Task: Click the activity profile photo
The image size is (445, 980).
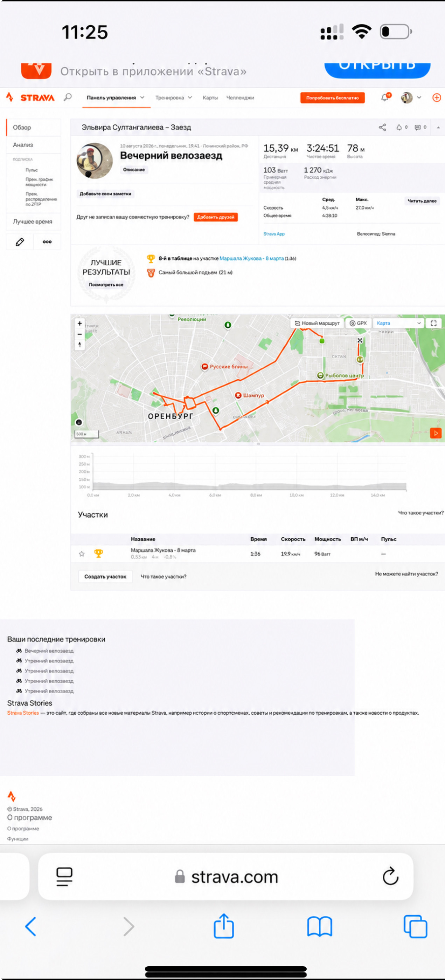Action: 95,161
